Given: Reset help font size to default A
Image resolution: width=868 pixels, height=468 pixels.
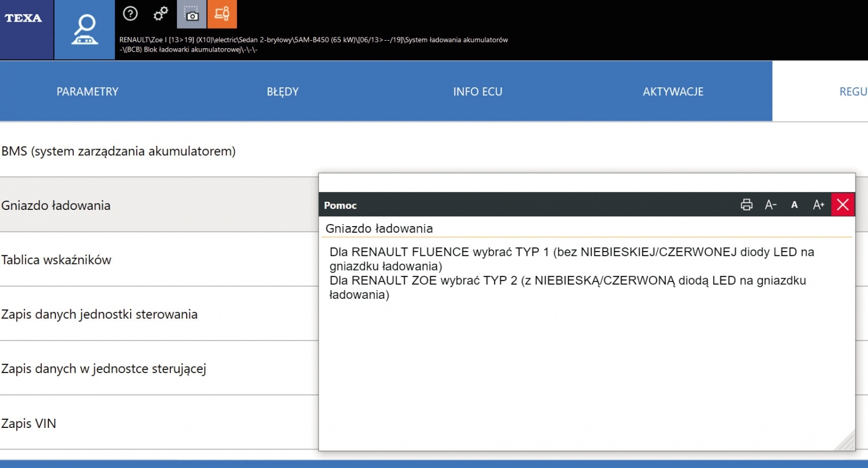Looking at the screenshot, I should (794, 204).
